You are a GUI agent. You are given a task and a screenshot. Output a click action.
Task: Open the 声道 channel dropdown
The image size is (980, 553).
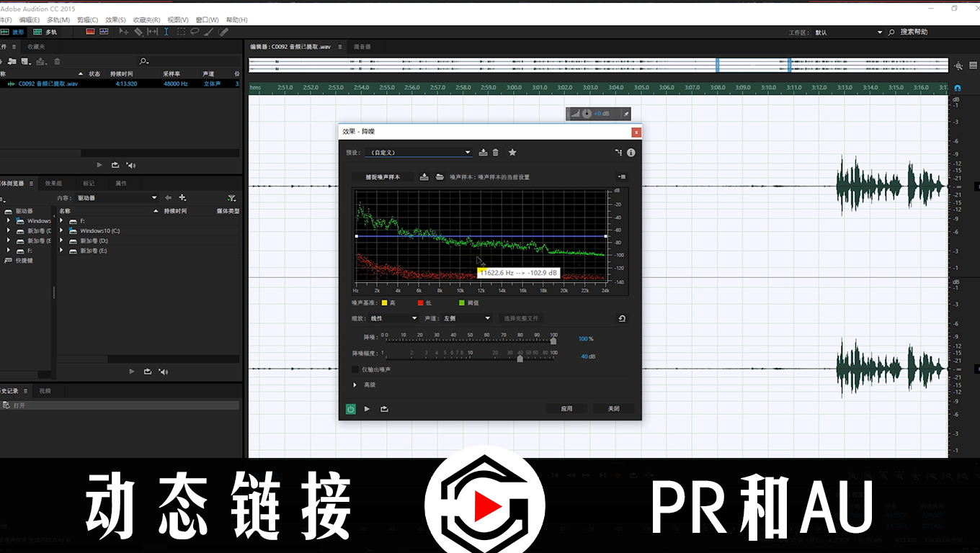coord(466,318)
